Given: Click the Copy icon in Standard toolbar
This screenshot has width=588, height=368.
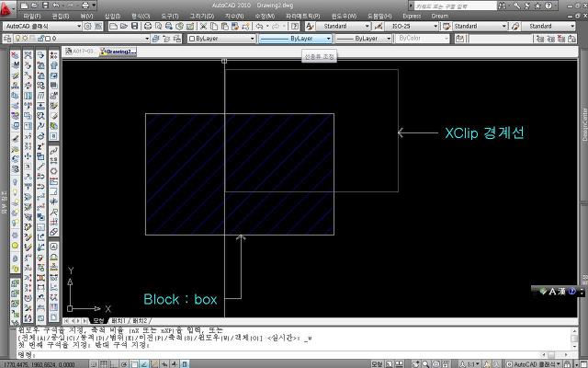Looking at the screenshot, I should pyautogui.click(x=214, y=26).
